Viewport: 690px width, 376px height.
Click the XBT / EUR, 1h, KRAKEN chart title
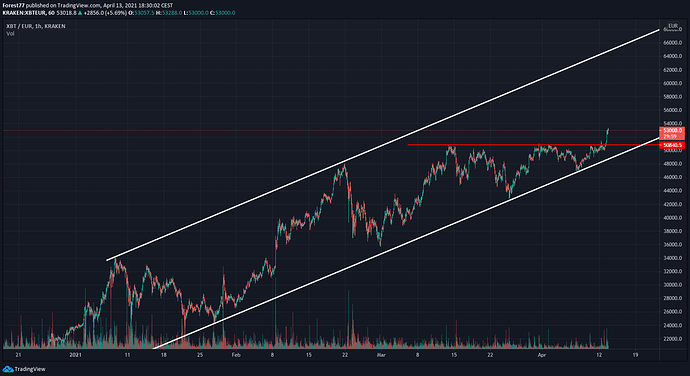click(36, 26)
